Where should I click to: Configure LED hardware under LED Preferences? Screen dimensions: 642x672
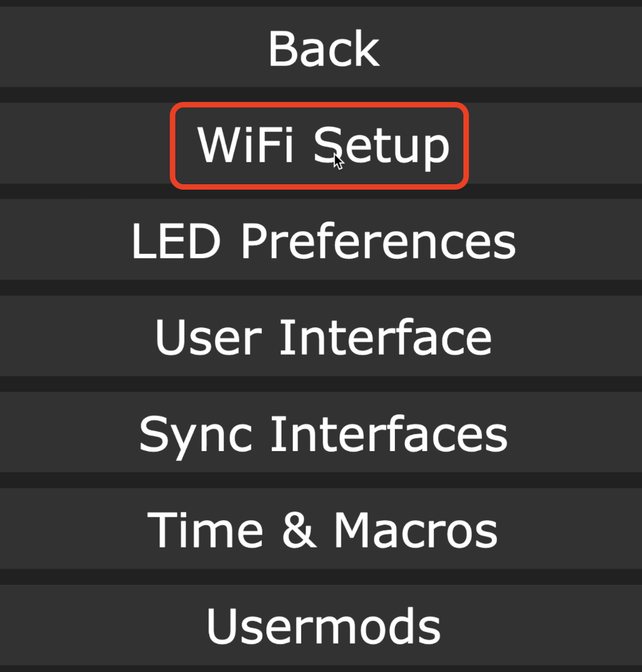(323, 241)
